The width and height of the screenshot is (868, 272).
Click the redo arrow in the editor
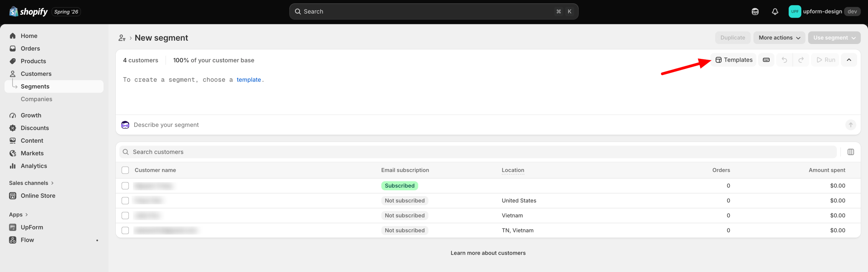pyautogui.click(x=801, y=60)
